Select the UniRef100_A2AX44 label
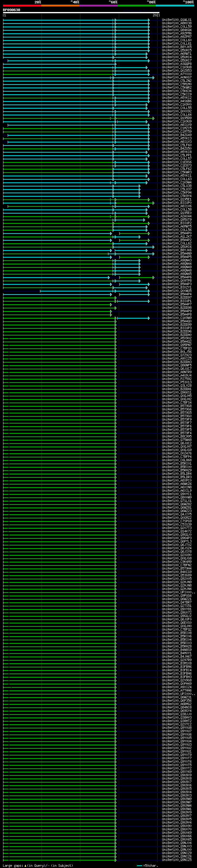 point(177,216)
